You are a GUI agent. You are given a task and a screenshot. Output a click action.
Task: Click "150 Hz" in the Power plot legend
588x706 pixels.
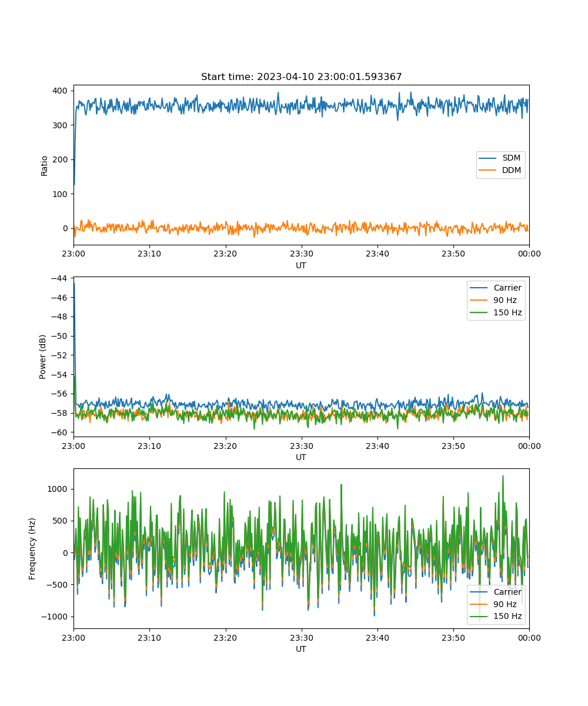(x=507, y=313)
